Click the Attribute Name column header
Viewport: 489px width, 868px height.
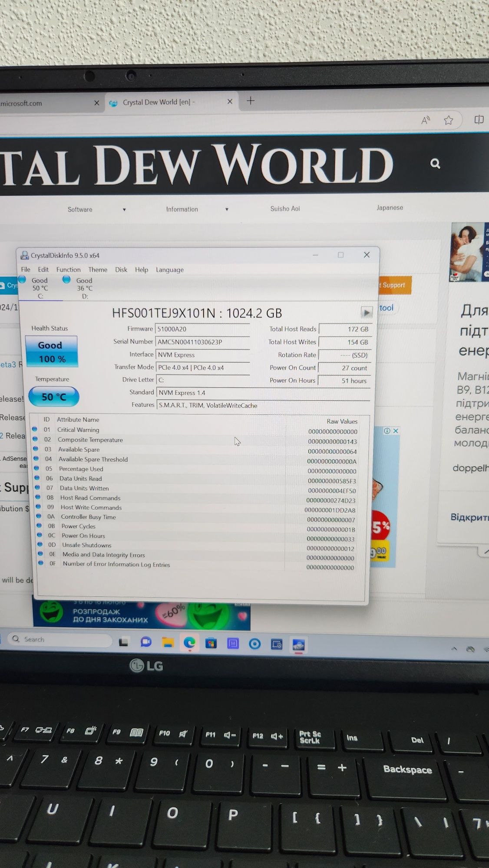coord(78,420)
